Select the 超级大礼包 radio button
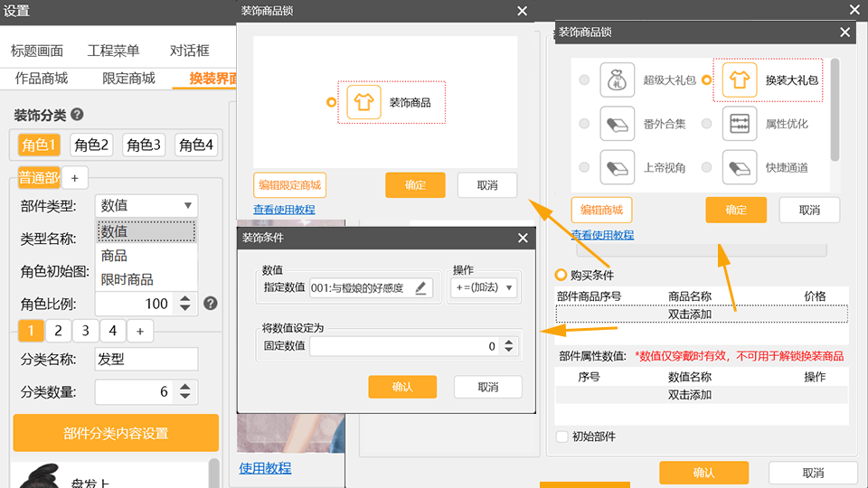Screen dimensions: 868x488 pos(584,80)
